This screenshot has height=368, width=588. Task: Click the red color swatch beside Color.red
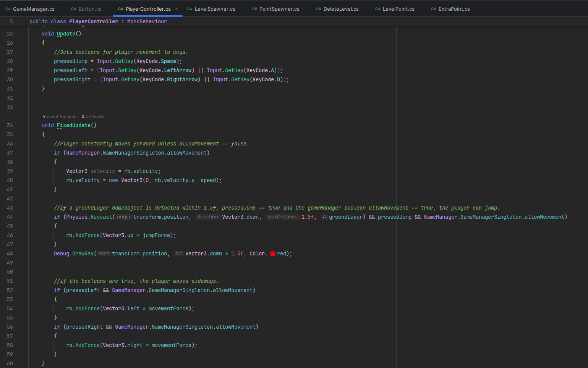coord(273,253)
